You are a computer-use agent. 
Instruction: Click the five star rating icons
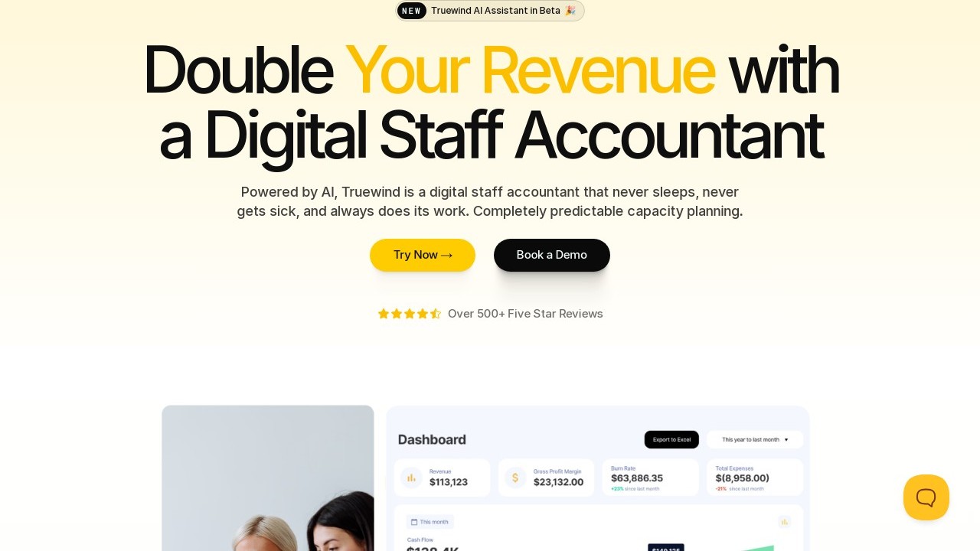coord(410,314)
